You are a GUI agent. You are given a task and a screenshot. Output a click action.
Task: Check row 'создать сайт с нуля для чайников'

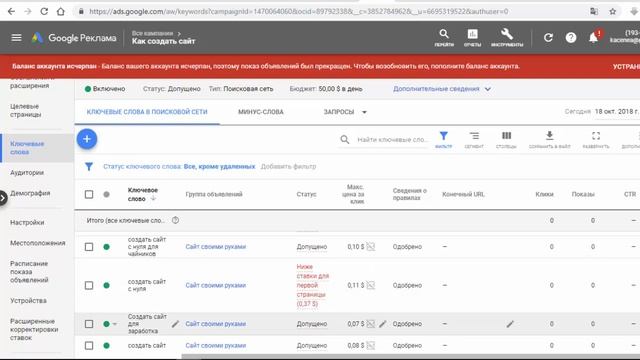pos(89,247)
